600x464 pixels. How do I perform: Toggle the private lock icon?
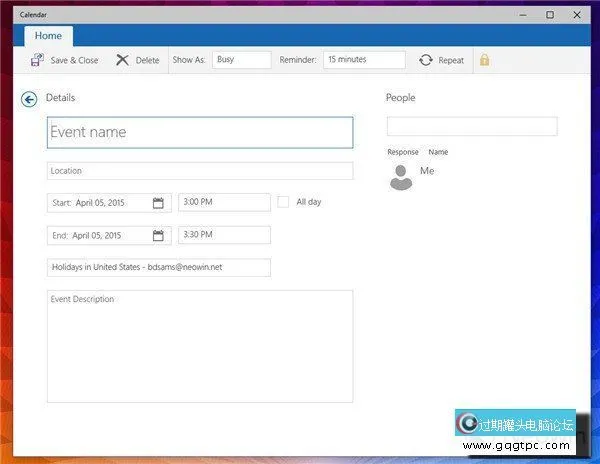click(x=484, y=60)
